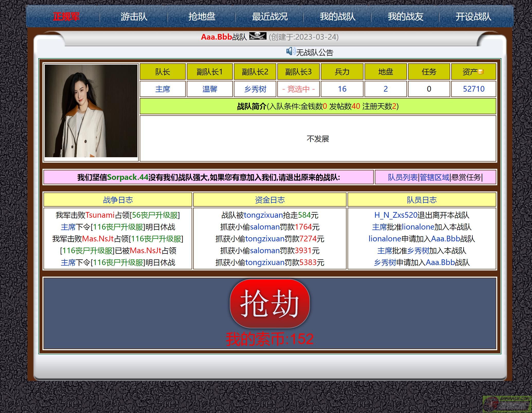Go to the 最近战况 navigation tab

point(270,17)
